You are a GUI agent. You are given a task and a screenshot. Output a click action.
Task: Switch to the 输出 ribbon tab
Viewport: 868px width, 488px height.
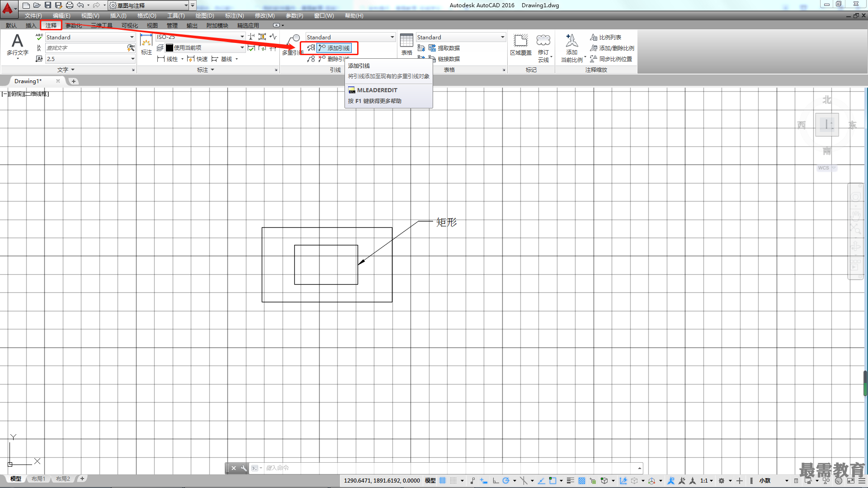click(192, 26)
